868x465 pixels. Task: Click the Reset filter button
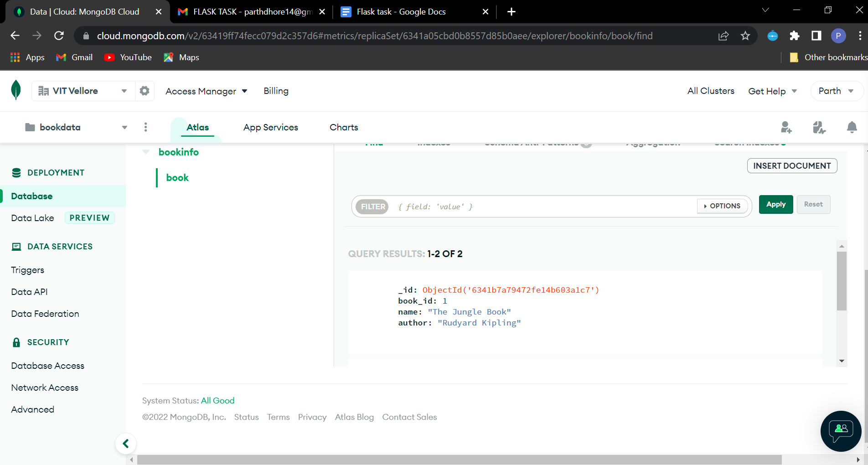coord(813,204)
